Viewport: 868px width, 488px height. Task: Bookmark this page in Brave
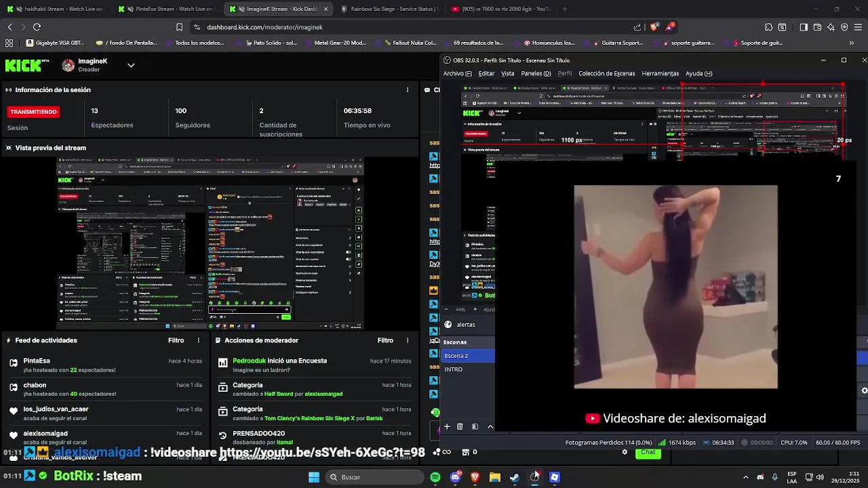click(x=179, y=27)
